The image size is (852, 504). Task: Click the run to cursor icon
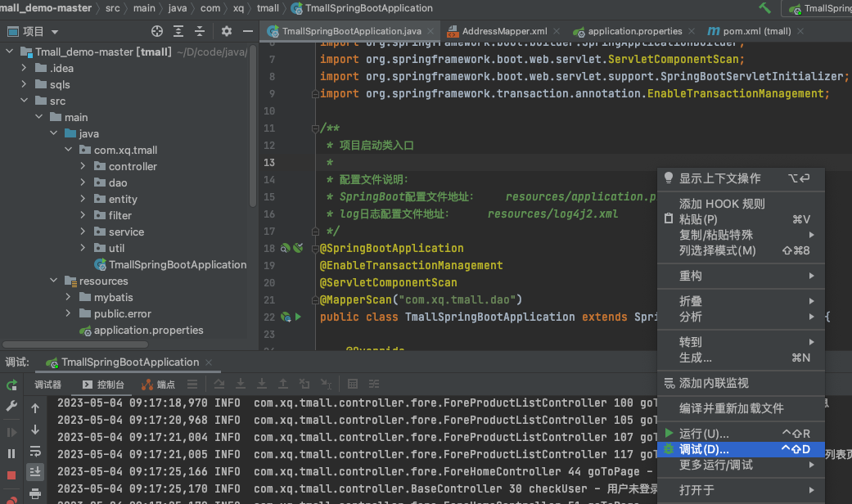click(326, 384)
